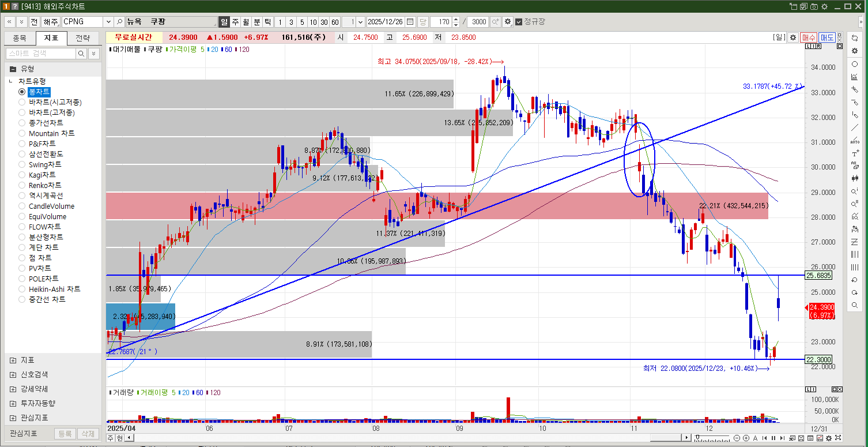
Task: Switch to the 종목 tab
Action: pyautogui.click(x=20, y=38)
